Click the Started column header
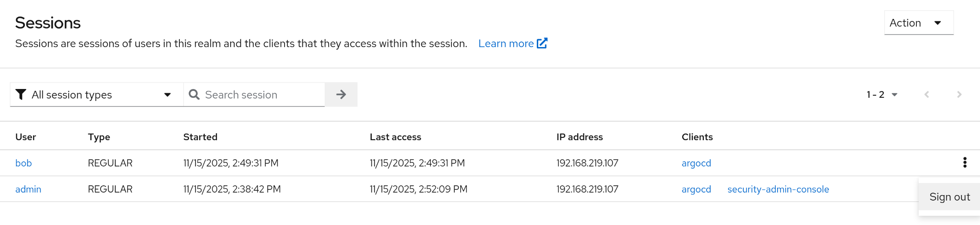The image size is (980, 225). point(200,137)
